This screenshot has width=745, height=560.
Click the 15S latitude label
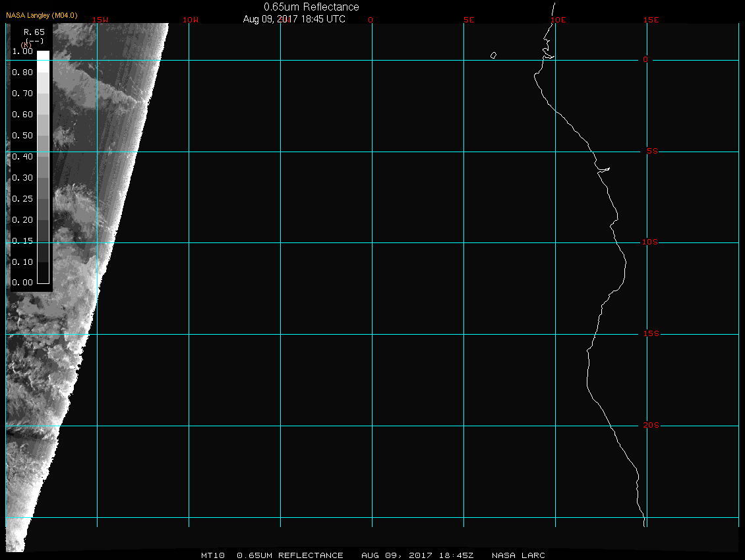650,334
